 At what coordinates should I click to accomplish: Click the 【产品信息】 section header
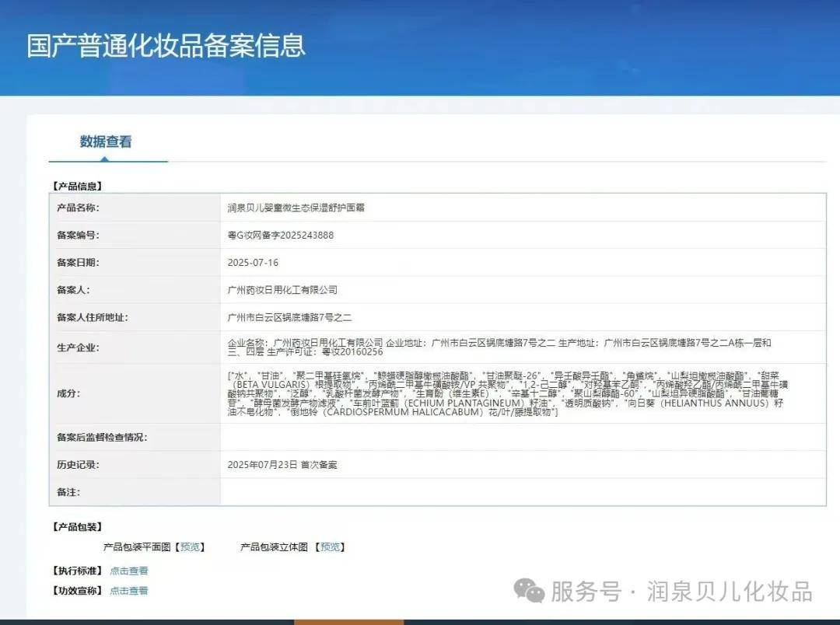[x=77, y=186]
